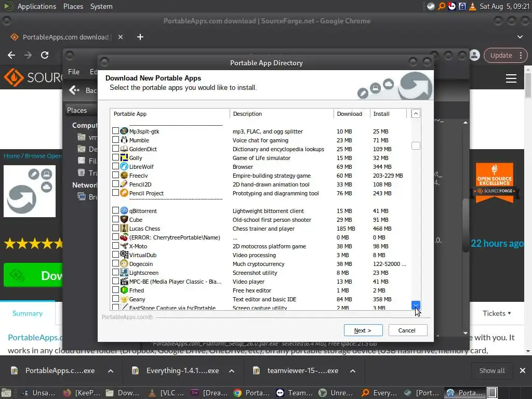Click Chrome Update button
This screenshot has height=399, width=532.
pos(506,55)
